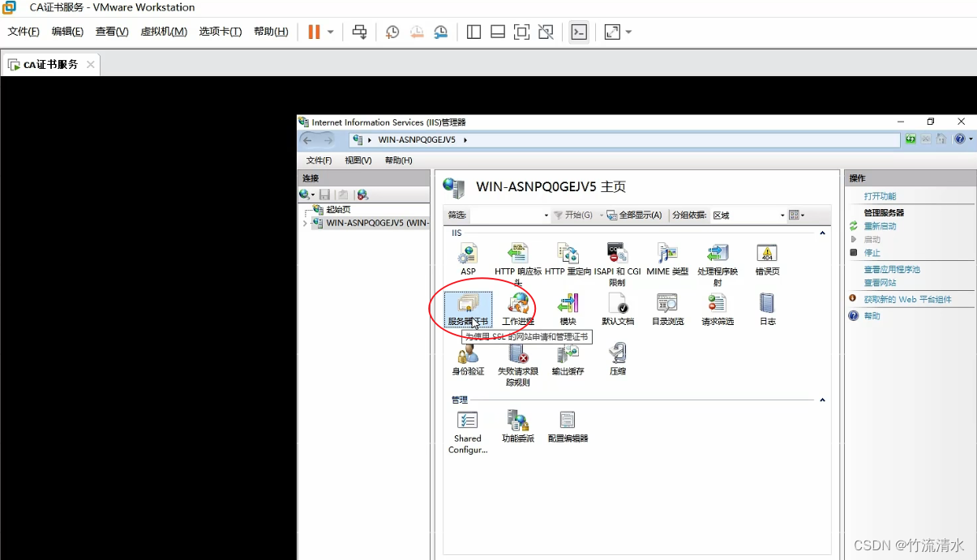Click the IIS address bar path field
This screenshot has height=560, width=977.
(624, 139)
